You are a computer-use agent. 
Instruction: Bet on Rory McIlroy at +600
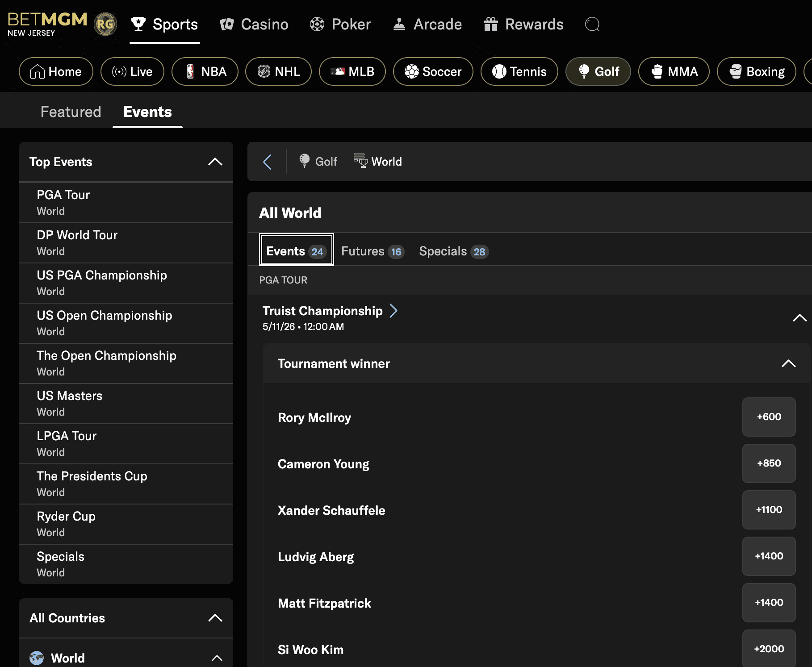[x=769, y=417]
